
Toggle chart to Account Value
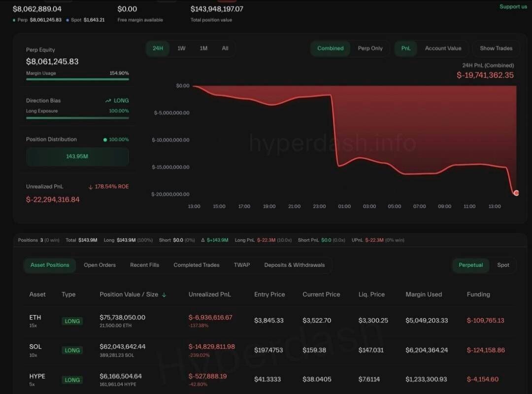[443, 48]
